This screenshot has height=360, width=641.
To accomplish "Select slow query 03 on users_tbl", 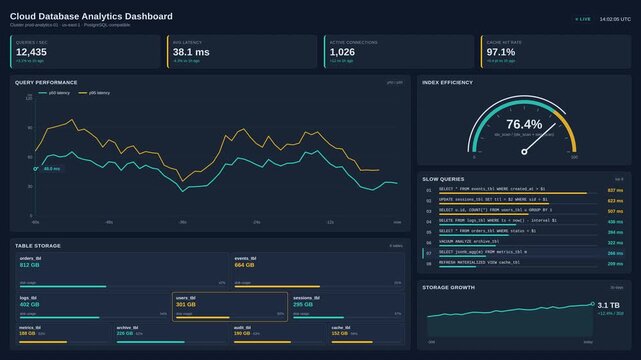I will [524, 211].
